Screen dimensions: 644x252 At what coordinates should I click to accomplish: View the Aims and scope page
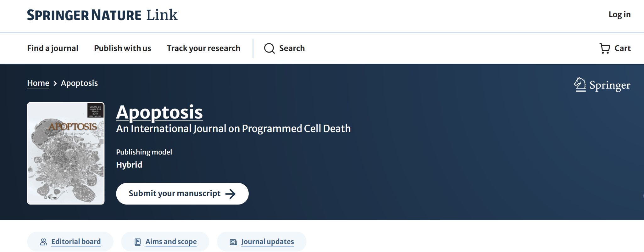[171, 242]
